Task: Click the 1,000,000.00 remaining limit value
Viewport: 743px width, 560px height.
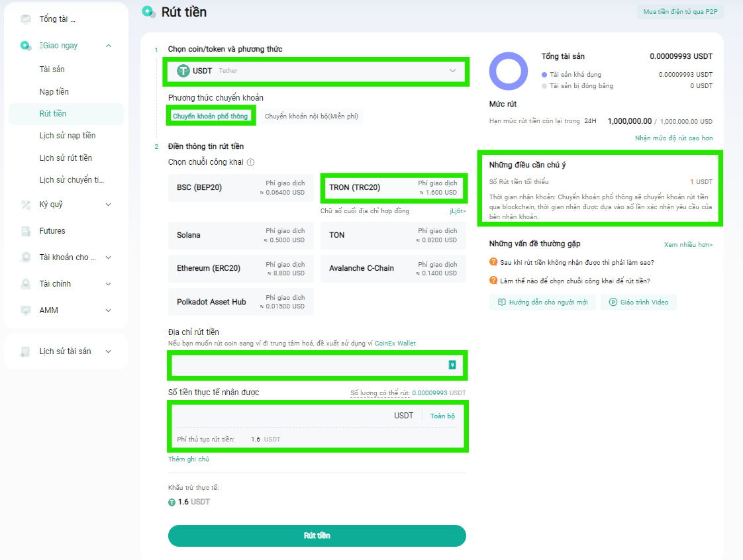Action: 630,121
